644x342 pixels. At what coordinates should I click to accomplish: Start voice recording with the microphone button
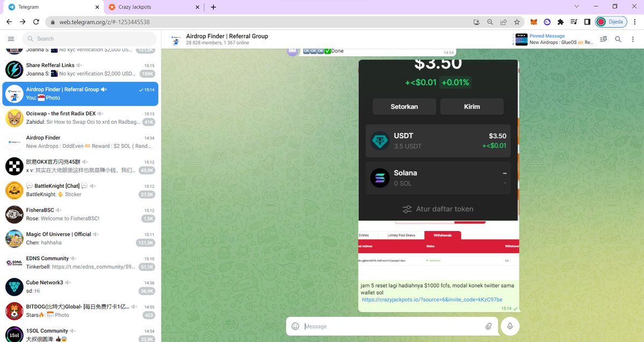click(510, 326)
